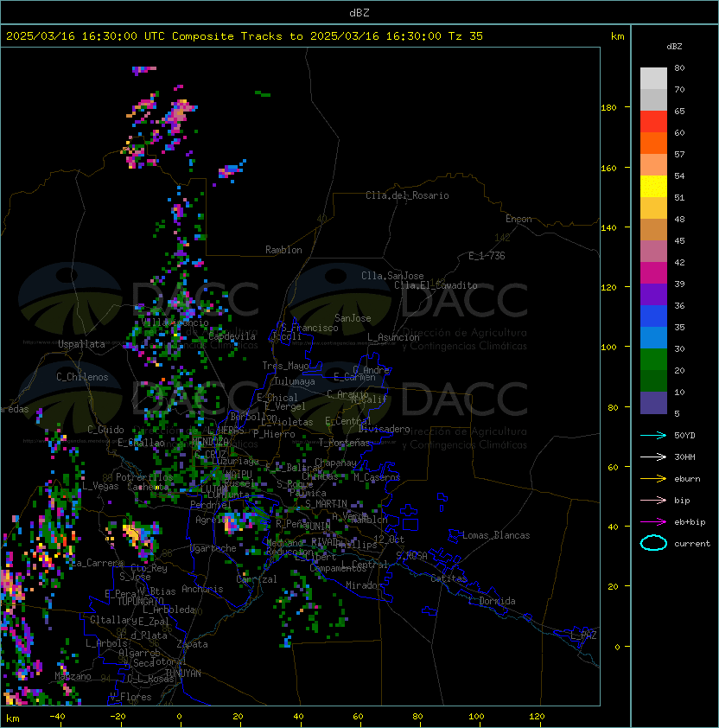Click the TUPUNGATO map label
The image size is (719, 728).
pos(141,602)
